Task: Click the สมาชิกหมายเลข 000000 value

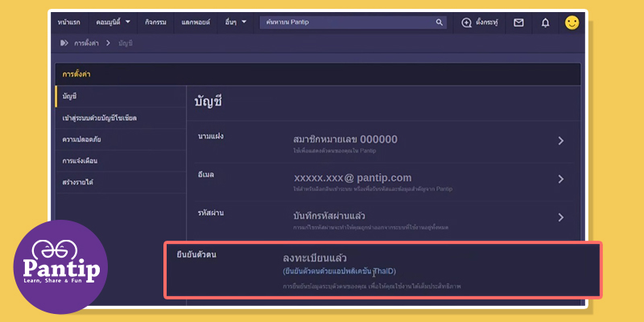Action: [345, 139]
